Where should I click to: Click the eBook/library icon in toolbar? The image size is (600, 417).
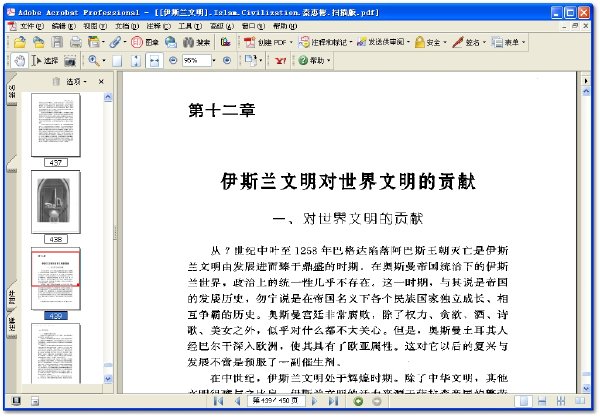[x=226, y=42]
